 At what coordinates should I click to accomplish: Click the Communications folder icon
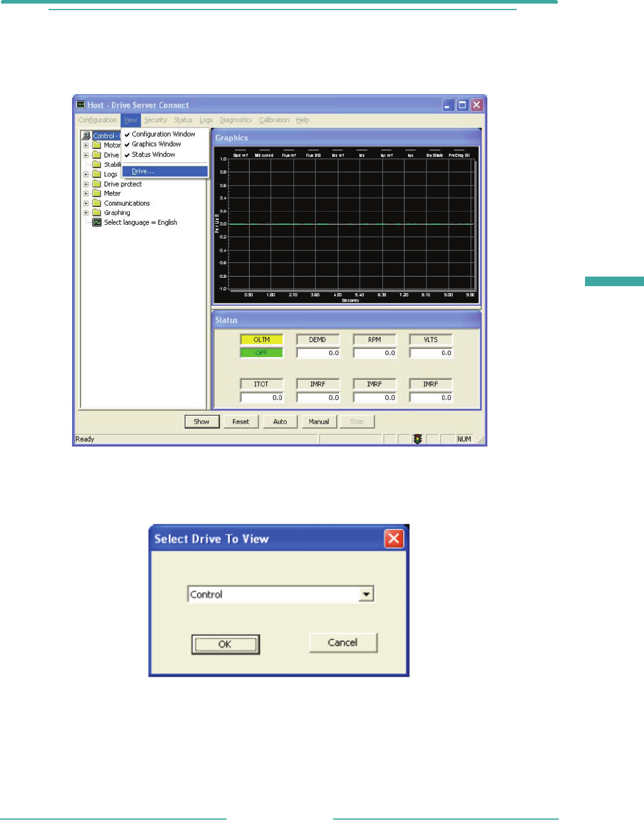(97, 203)
